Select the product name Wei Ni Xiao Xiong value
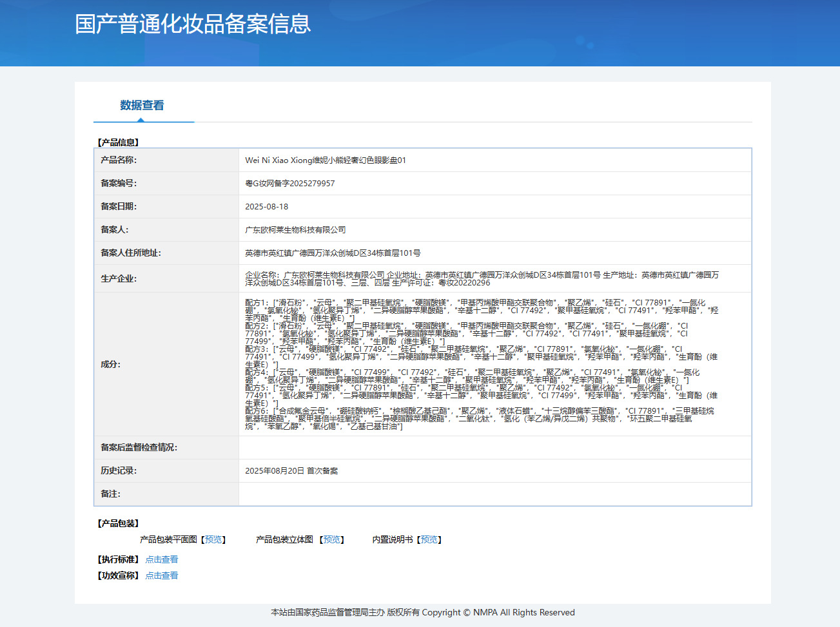Image resolution: width=840 pixels, height=627 pixels. (x=326, y=160)
